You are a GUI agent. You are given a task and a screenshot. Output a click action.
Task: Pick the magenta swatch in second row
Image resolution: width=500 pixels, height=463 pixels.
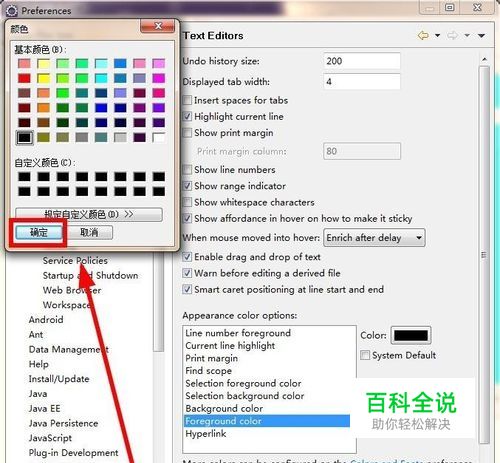pyautogui.click(x=158, y=78)
